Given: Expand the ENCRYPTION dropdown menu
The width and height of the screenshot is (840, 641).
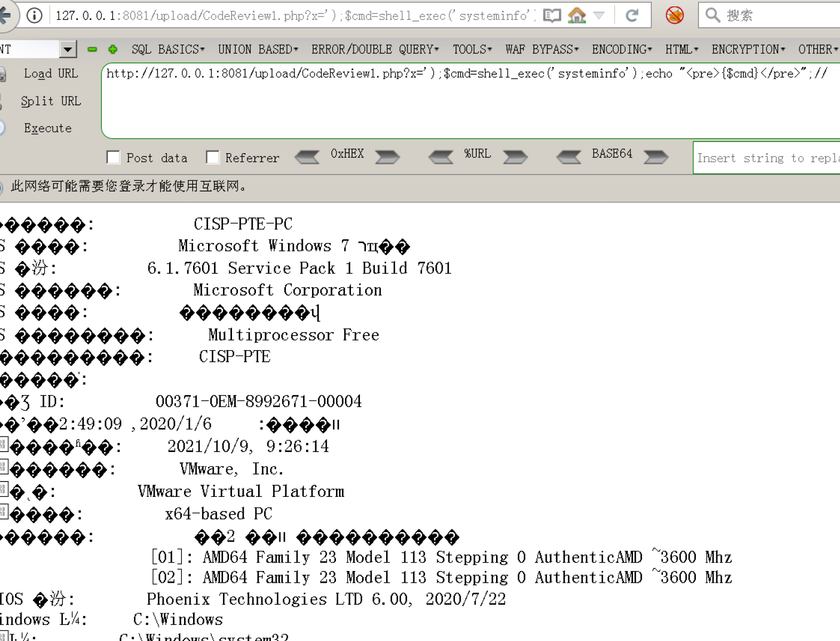Looking at the screenshot, I should pos(748,50).
